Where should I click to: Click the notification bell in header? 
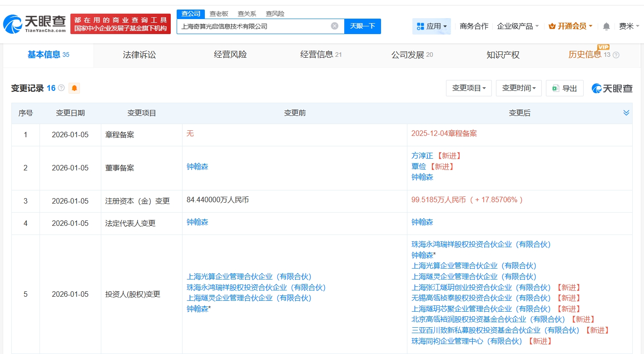[606, 26]
